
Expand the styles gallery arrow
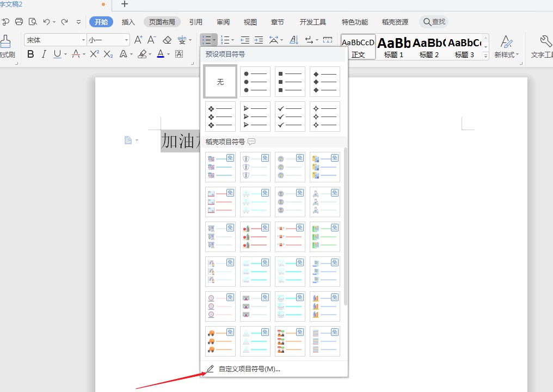[x=486, y=56]
